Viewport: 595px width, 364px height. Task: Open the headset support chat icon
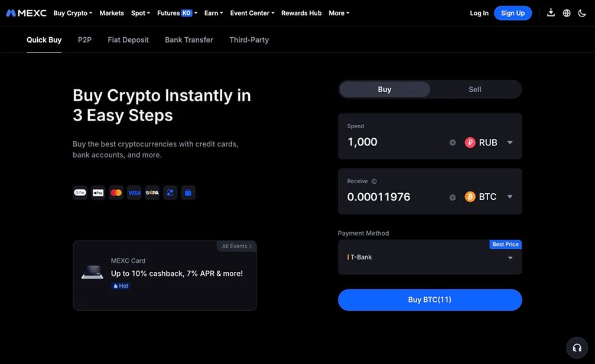(x=577, y=347)
